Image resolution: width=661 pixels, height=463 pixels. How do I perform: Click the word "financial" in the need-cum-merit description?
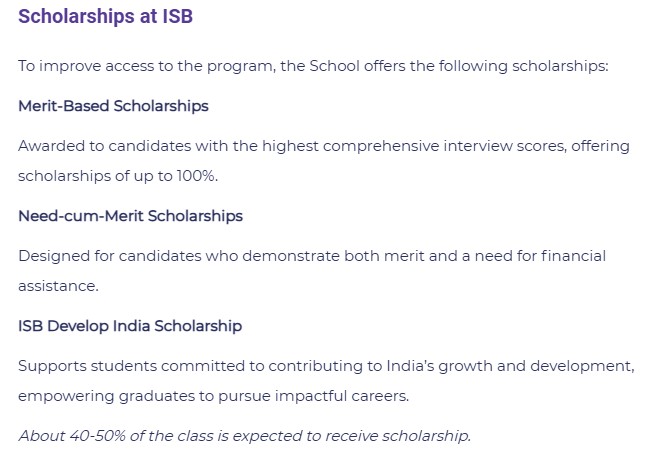(570, 255)
